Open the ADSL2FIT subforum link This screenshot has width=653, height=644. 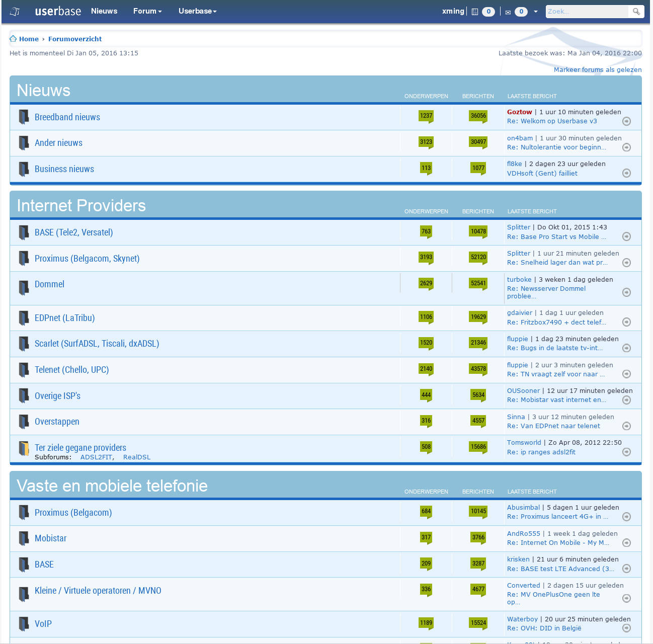[96, 457]
